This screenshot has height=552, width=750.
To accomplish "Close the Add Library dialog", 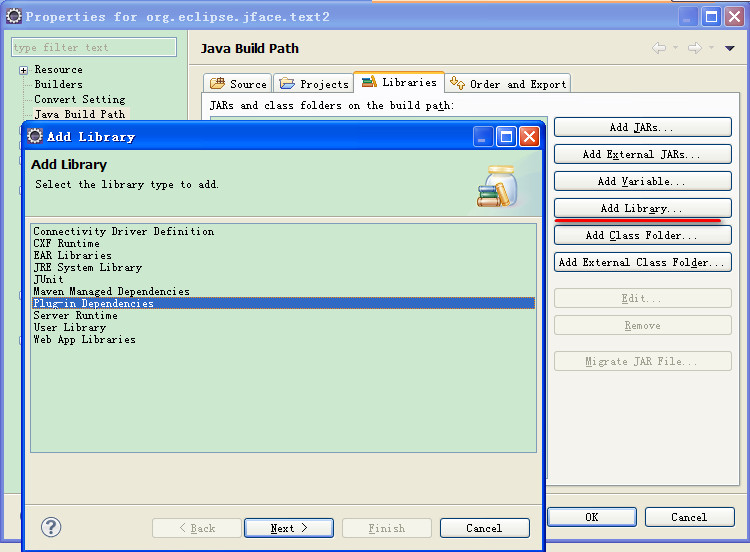I will (529, 137).
